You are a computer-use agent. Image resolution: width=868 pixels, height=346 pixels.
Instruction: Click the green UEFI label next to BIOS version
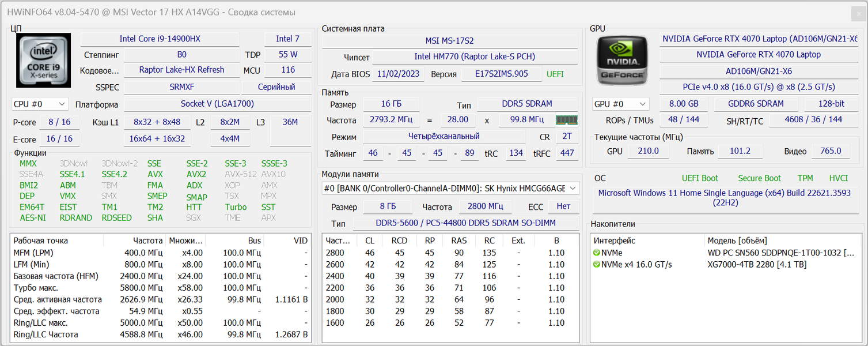click(x=555, y=74)
